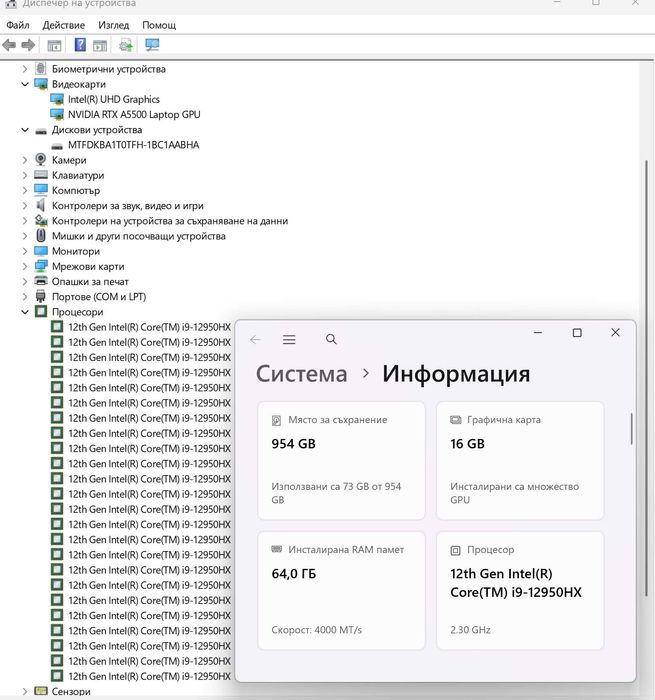Click the Settings window vertical scrollbar
Screen dimensions: 655x700
[631, 429]
